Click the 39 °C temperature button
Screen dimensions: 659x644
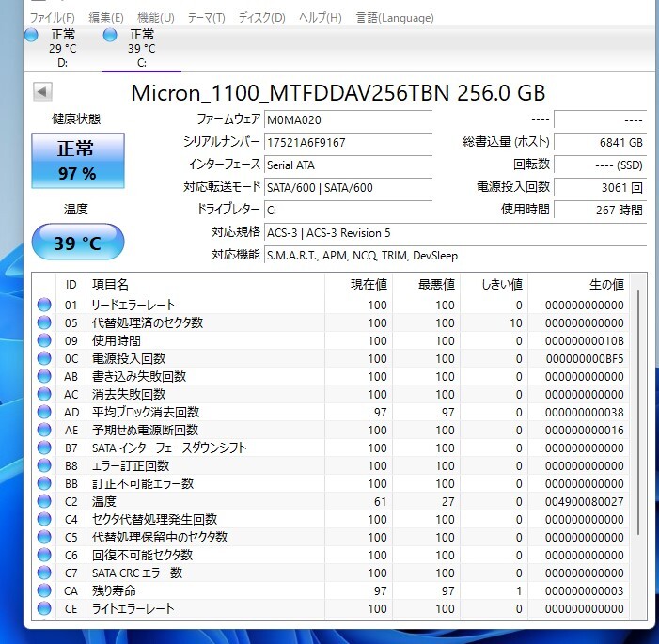pos(78,243)
